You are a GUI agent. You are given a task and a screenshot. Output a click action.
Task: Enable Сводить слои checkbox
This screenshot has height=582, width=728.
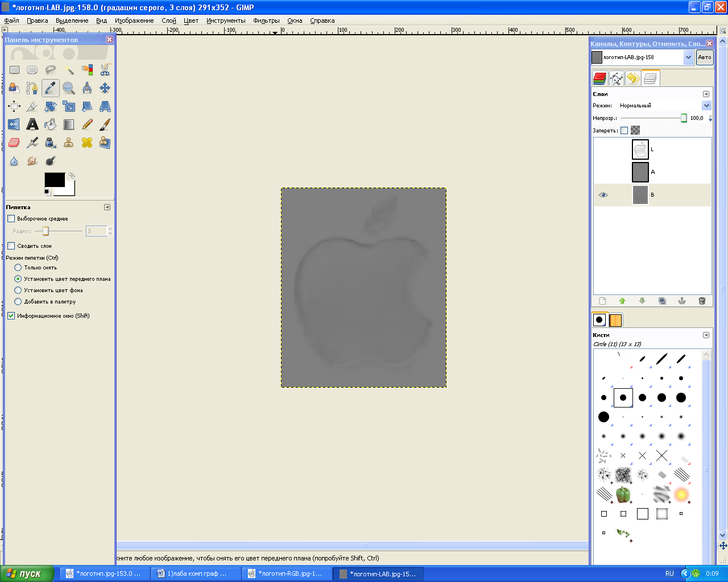pyautogui.click(x=11, y=246)
